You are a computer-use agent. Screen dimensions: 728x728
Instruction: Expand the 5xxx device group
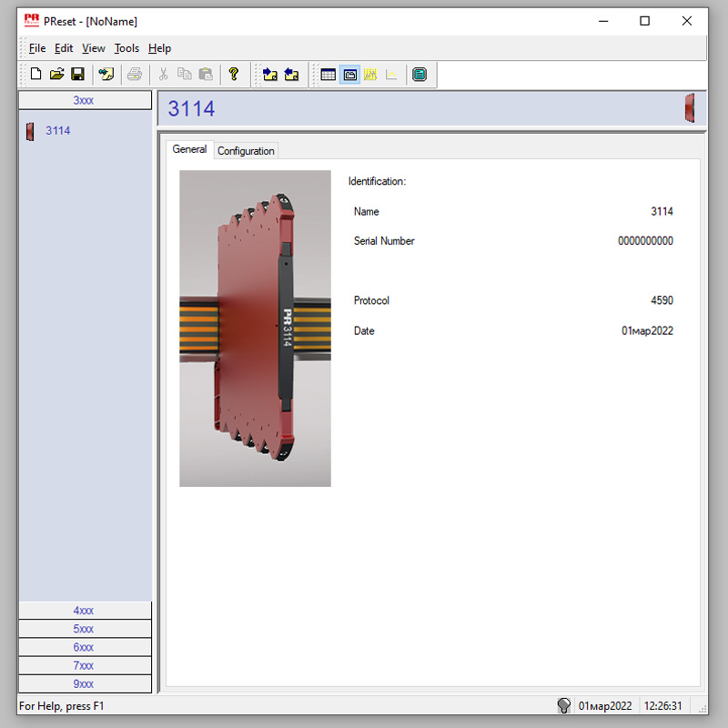point(85,629)
